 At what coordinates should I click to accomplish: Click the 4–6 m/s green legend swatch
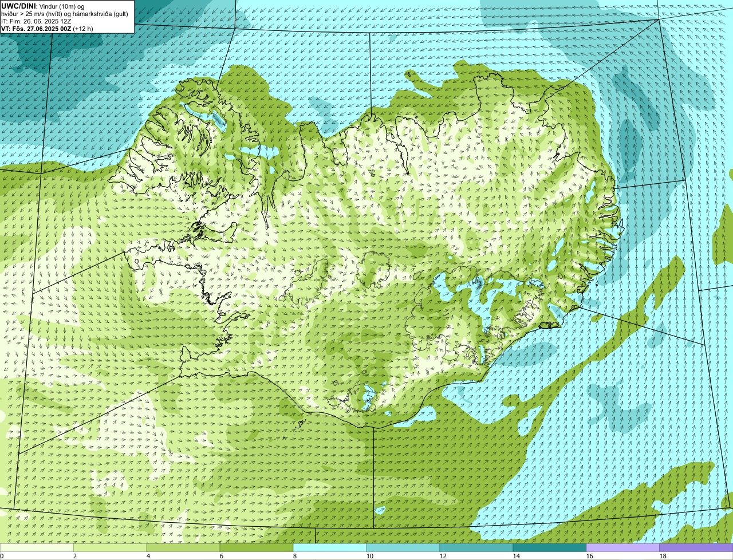pos(183,547)
